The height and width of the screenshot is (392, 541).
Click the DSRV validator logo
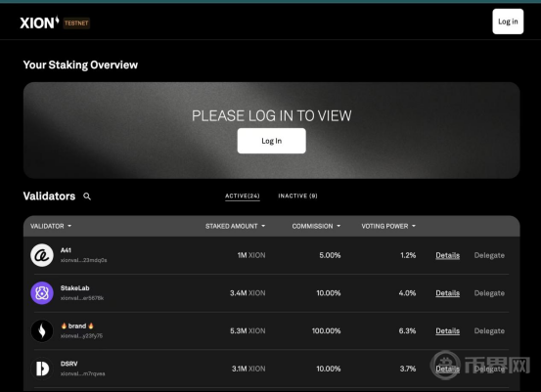tap(42, 369)
